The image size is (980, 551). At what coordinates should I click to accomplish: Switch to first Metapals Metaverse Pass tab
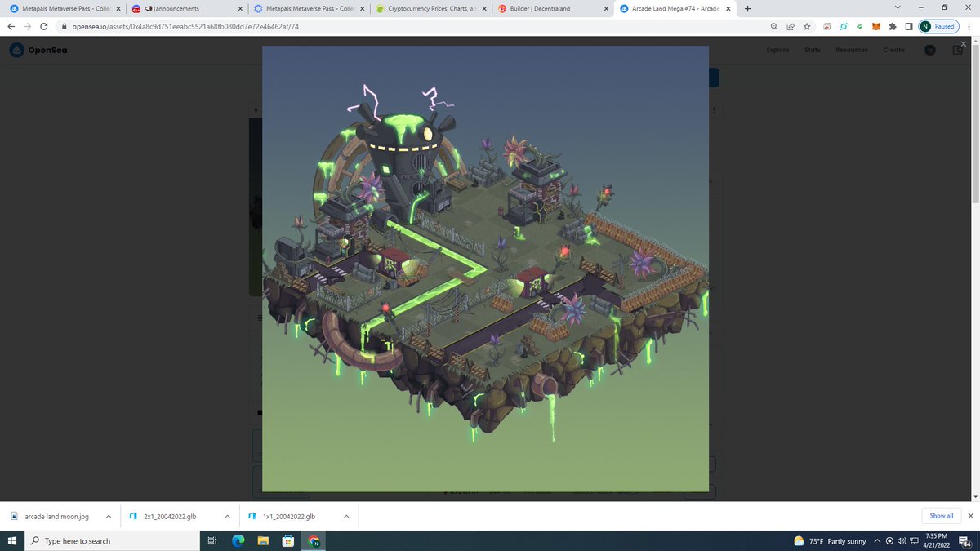coord(63,8)
